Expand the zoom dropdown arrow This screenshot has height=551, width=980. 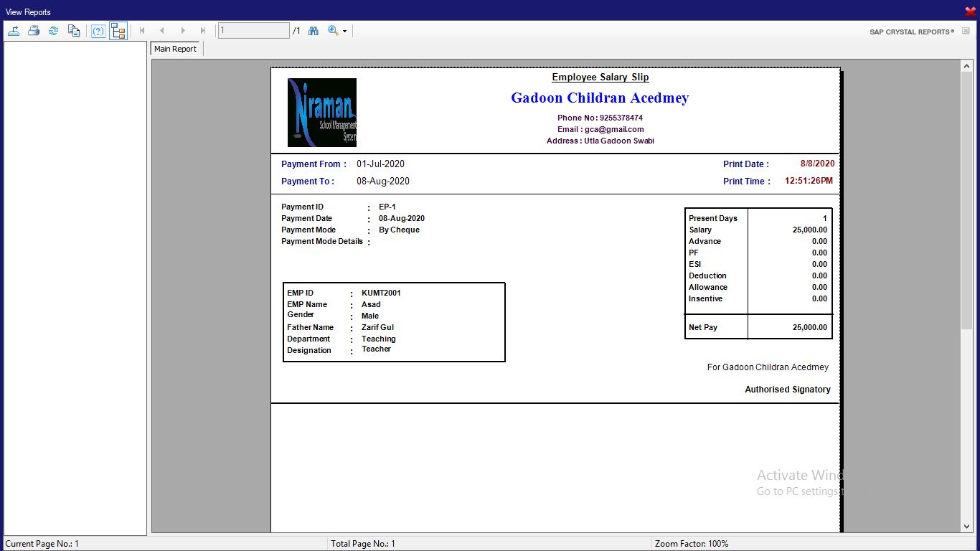345,32
